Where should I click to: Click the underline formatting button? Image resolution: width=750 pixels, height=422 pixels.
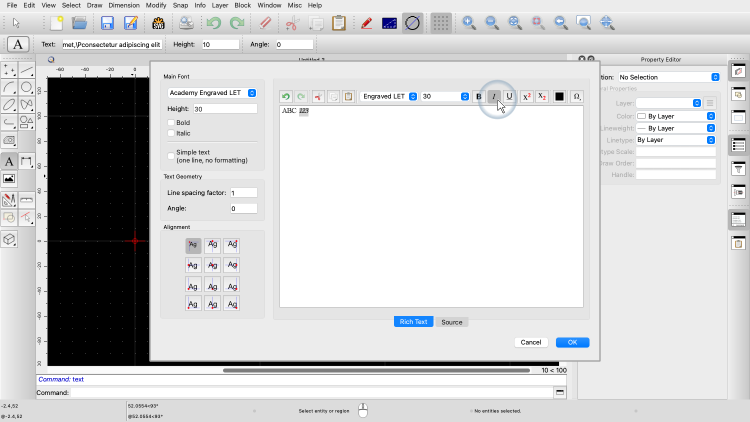pyautogui.click(x=509, y=97)
